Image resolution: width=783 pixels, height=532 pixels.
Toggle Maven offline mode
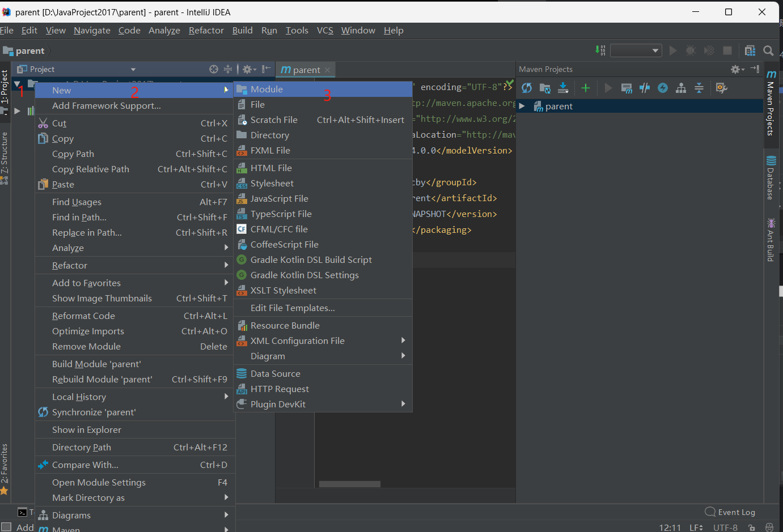coord(645,88)
